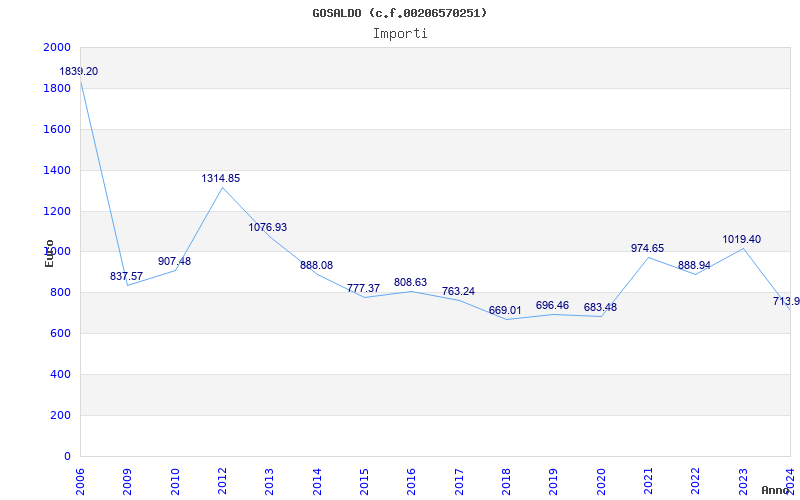Viewport: 800px width, 500px height.
Task: Click the x-axis year 2018
Action: [506, 482]
